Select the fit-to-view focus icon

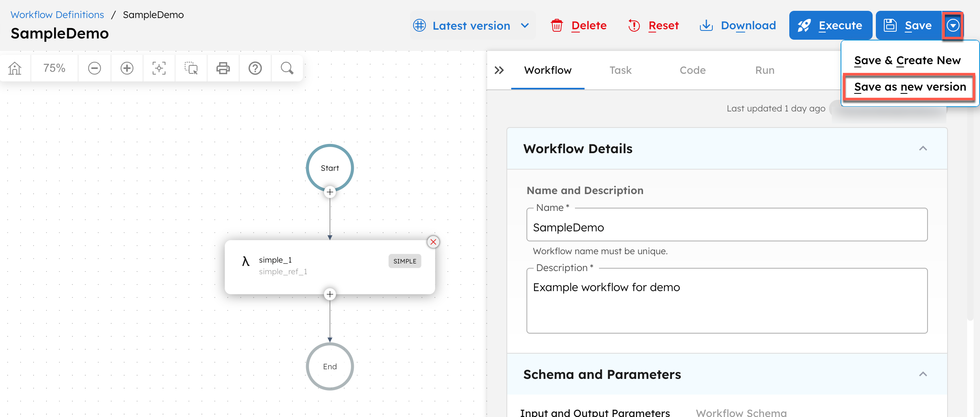159,68
